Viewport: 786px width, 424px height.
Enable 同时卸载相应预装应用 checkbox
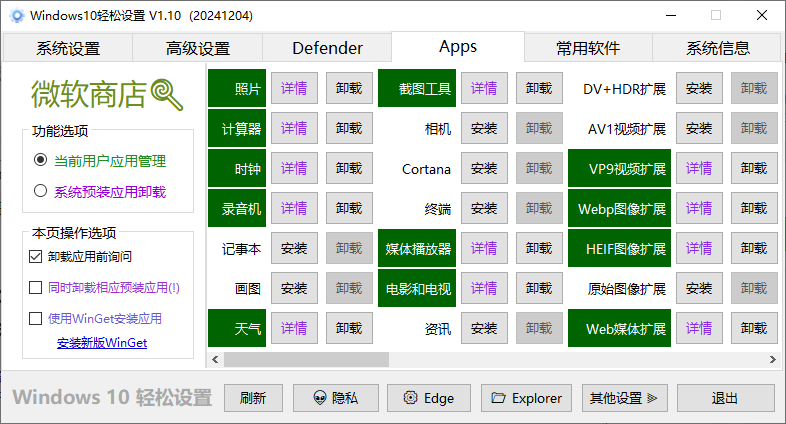point(36,288)
